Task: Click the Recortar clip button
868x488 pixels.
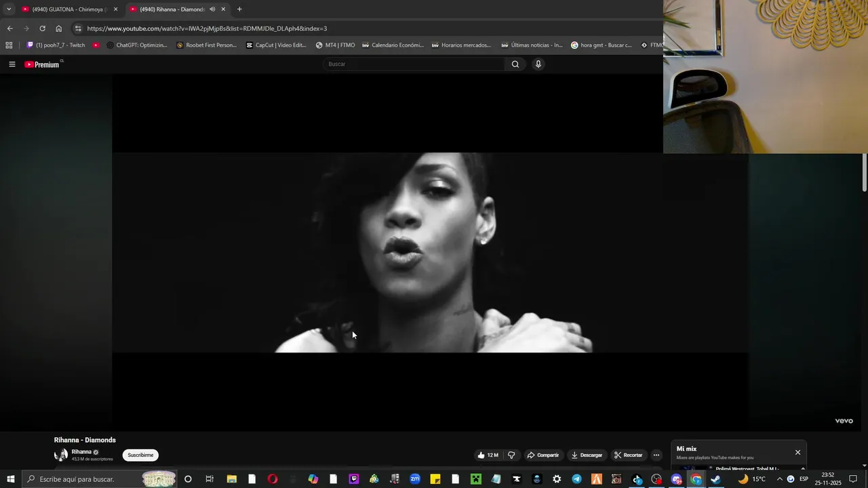Action: point(628,455)
